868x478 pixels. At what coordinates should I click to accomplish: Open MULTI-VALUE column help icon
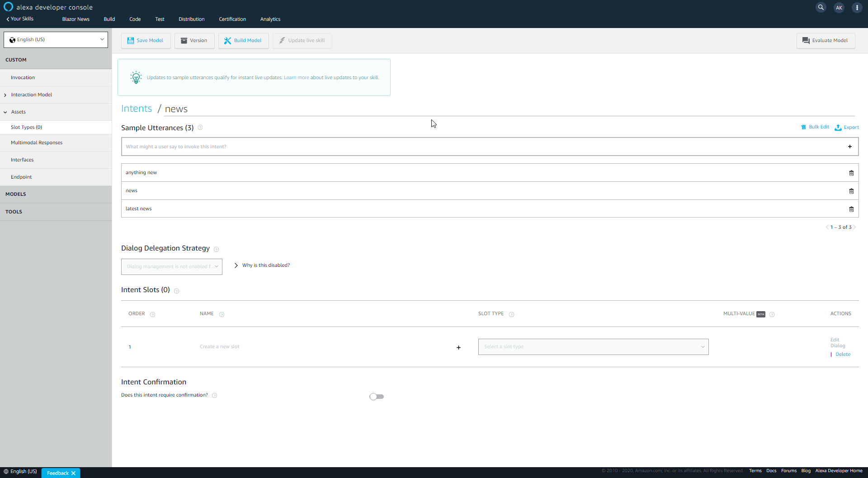(772, 314)
